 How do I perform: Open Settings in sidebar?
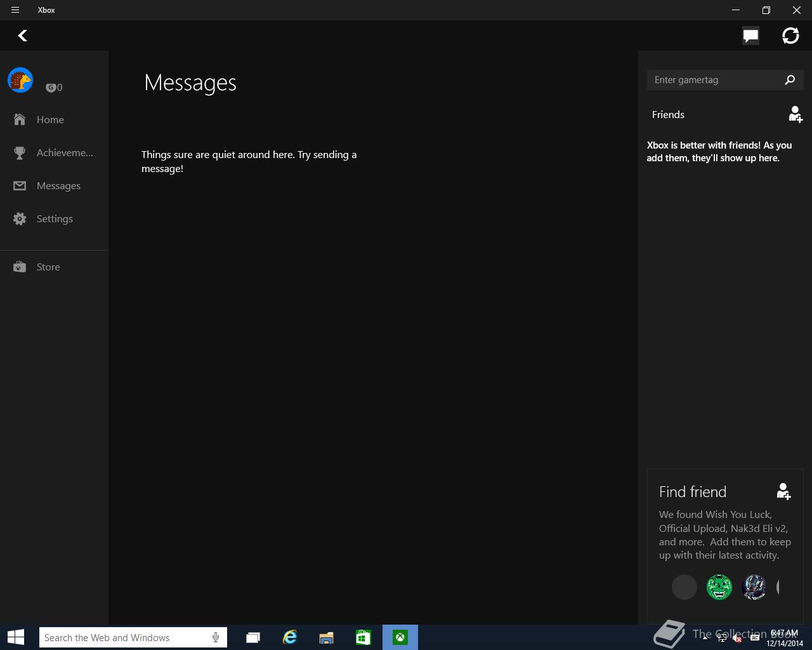click(54, 218)
